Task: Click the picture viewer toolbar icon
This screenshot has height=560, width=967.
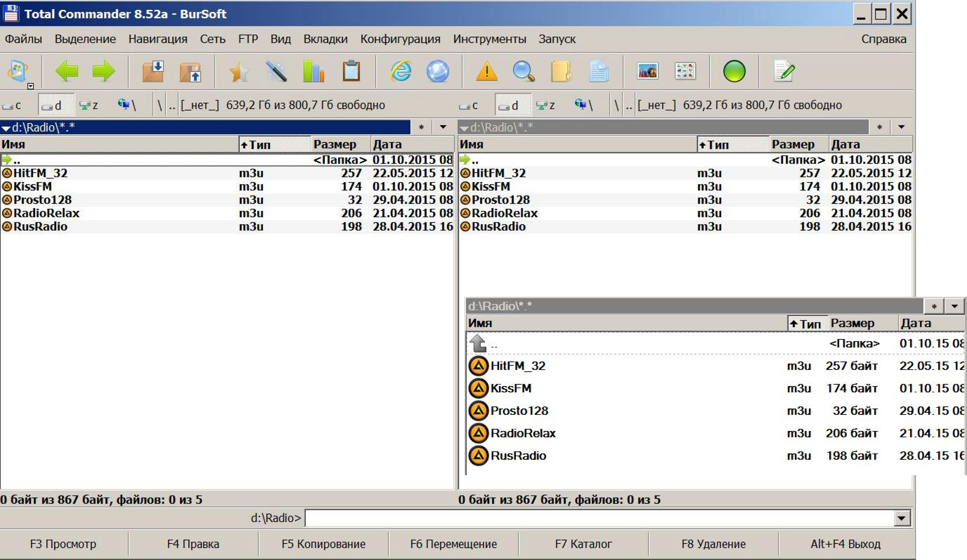Action: pyautogui.click(x=647, y=71)
